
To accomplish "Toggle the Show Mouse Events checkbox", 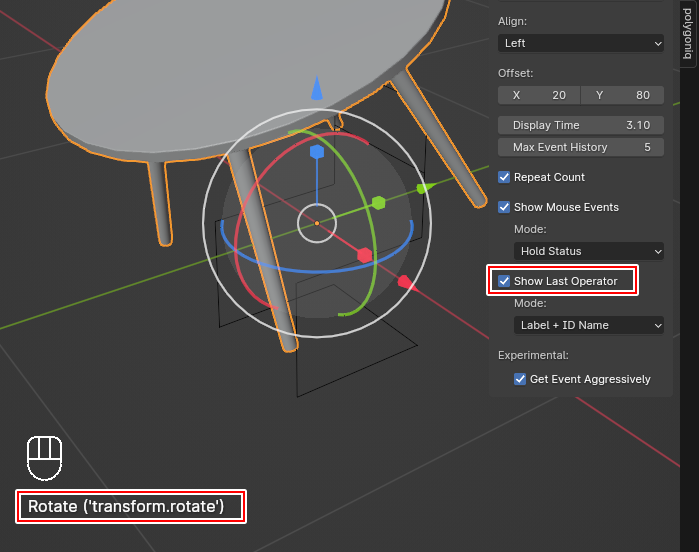I will point(505,207).
